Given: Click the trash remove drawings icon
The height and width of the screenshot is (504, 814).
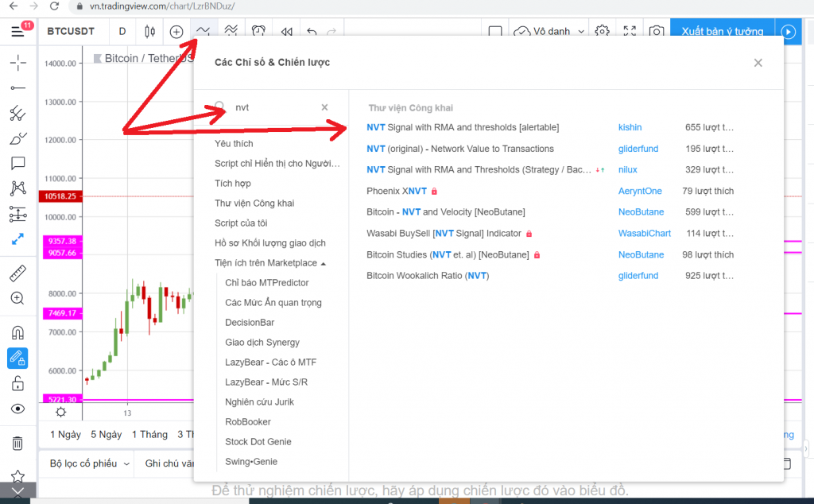Looking at the screenshot, I should coord(17,444).
